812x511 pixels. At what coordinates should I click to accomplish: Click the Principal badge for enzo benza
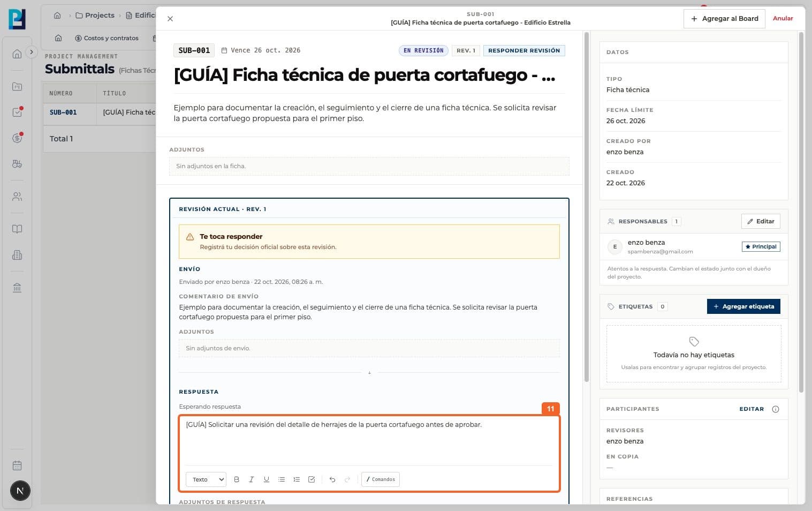click(761, 246)
